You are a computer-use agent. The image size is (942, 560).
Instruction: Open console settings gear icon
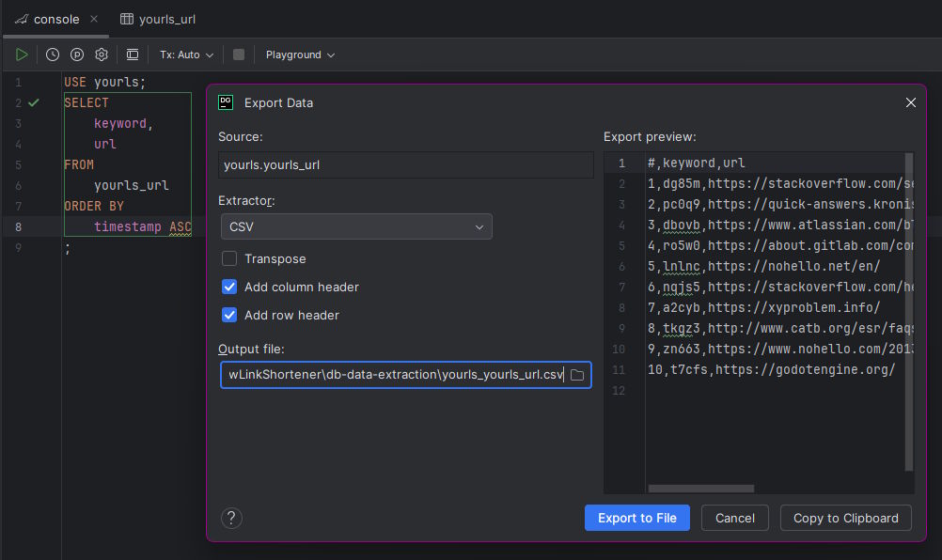(102, 54)
